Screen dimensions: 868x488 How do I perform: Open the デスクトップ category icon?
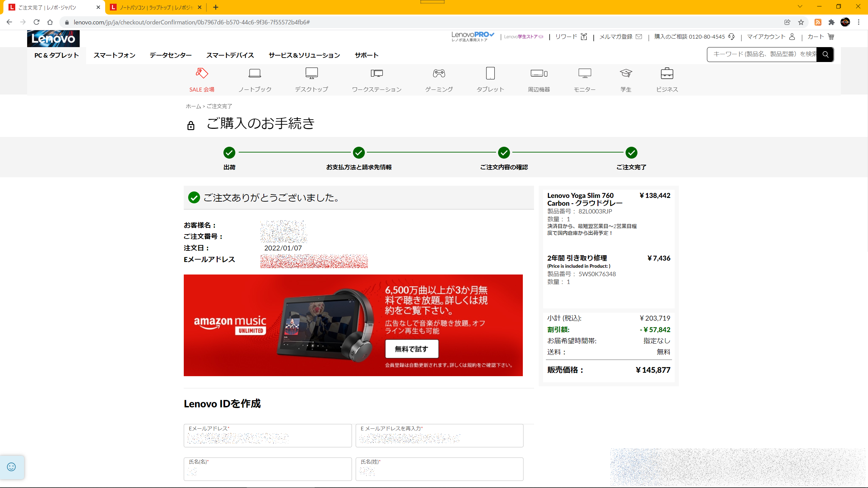point(311,73)
